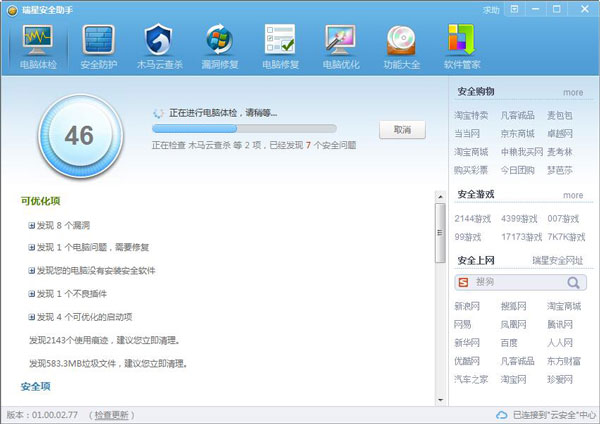Open the 电脑修复 checklist icon
Screen dimensions: 600x424
[x=280, y=39]
